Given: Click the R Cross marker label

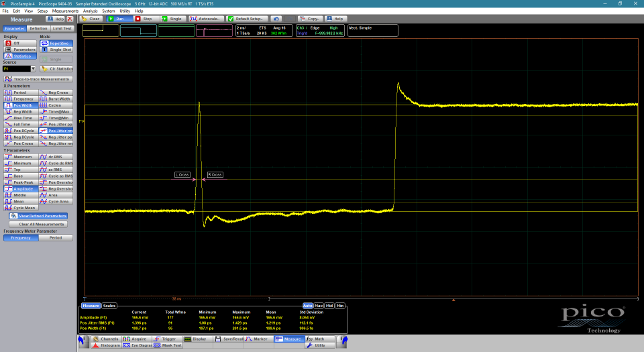Looking at the screenshot, I should coord(215,174).
